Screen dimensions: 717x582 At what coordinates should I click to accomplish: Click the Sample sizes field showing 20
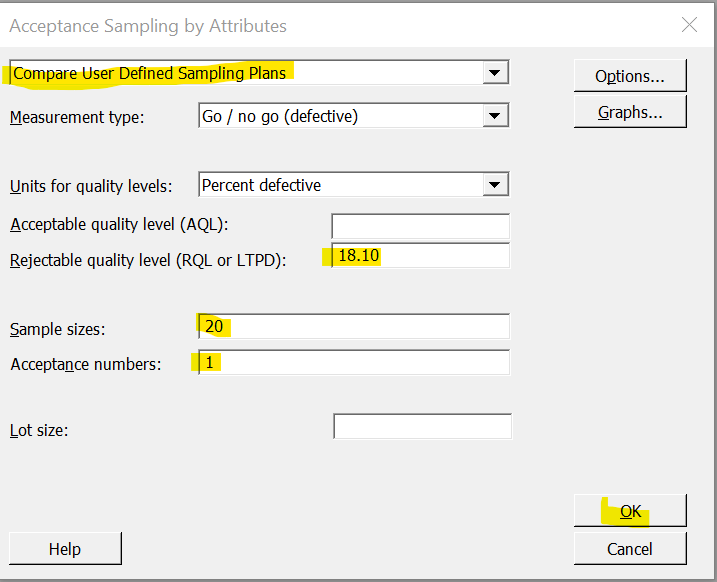pos(354,327)
